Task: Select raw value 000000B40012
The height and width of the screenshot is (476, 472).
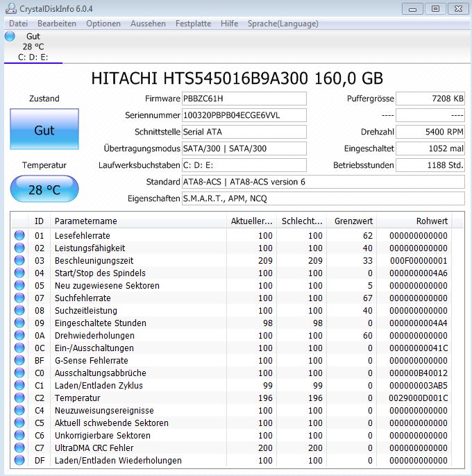Action: click(x=419, y=373)
